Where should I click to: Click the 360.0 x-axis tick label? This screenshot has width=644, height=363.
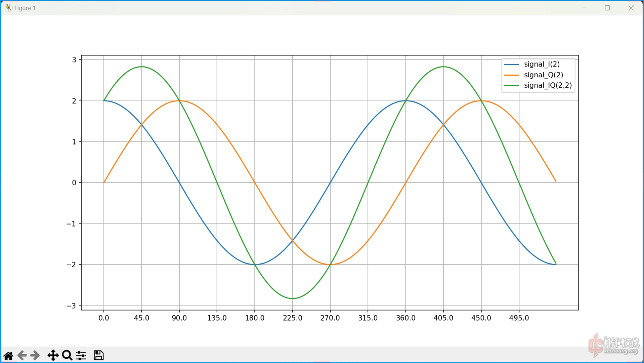[405, 318]
